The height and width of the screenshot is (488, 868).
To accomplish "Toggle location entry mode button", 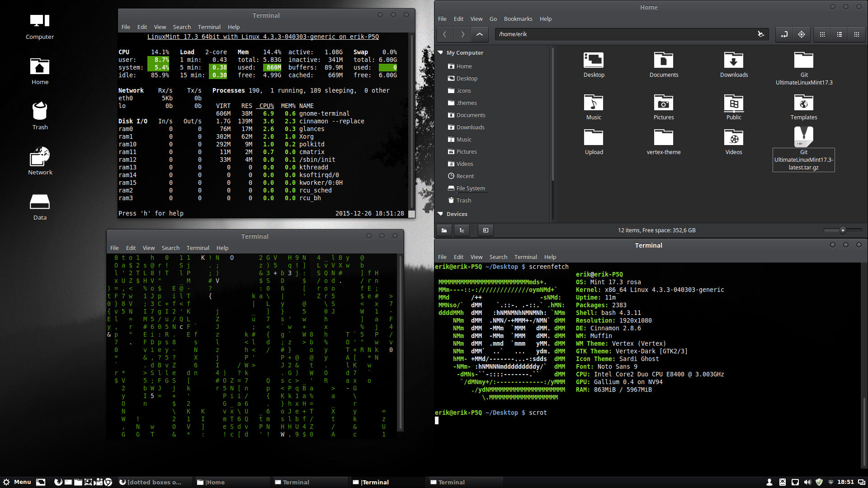I will pyautogui.click(x=784, y=34).
